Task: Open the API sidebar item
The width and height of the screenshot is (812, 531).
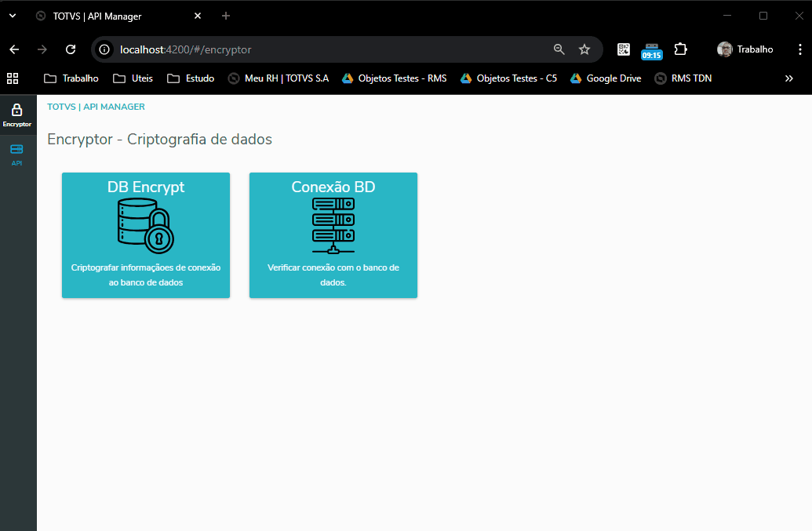Action: click(17, 155)
